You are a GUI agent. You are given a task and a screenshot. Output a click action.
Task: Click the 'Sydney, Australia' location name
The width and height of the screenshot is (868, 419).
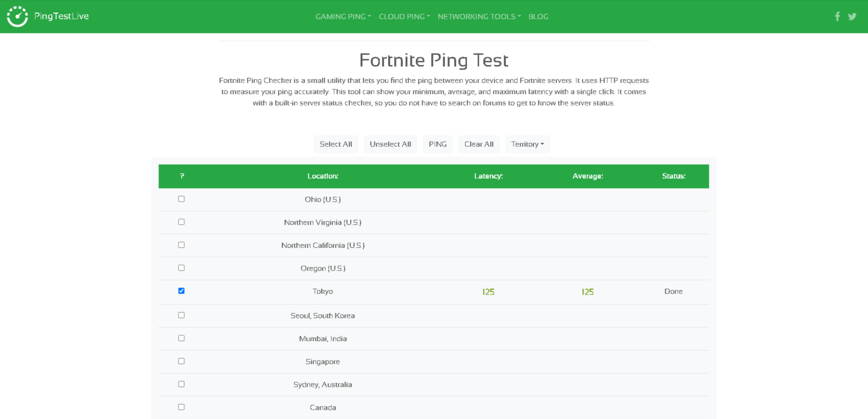tap(323, 385)
